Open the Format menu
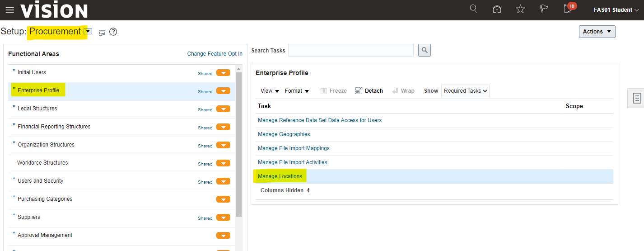This screenshot has height=251, width=644. point(296,91)
